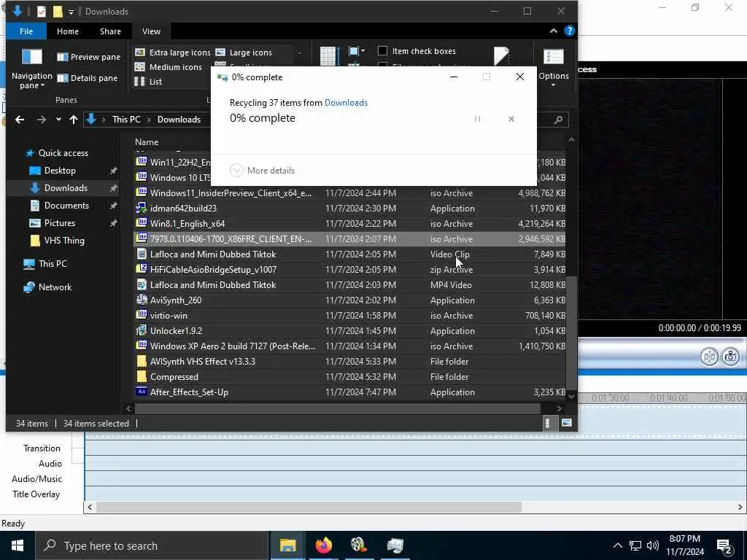Click the New folder quick access icon
The height and width of the screenshot is (560, 747).
[58, 12]
